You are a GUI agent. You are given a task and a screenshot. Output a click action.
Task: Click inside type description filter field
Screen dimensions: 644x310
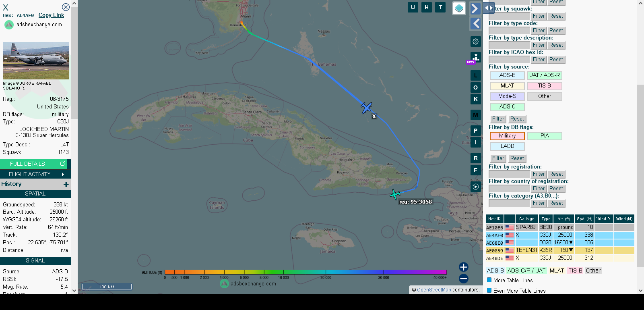click(x=509, y=45)
